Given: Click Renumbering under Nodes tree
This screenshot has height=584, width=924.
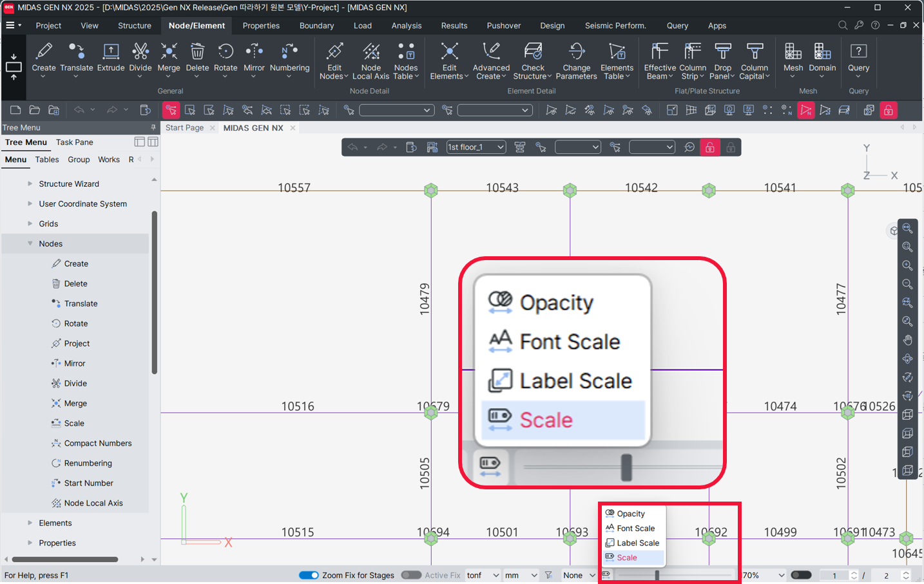Looking at the screenshot, I should click(x=88, y=463).
